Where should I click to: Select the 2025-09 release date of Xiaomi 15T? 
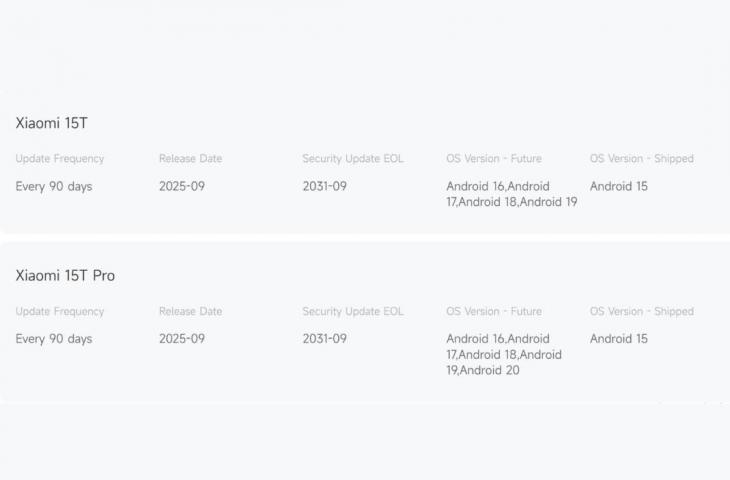pos(181,186)
